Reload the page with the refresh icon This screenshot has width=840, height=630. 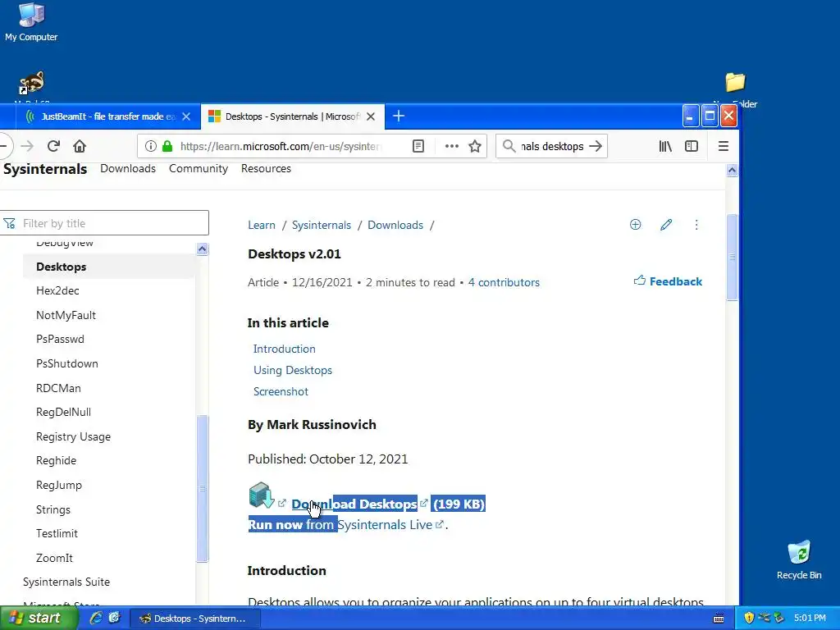(53, 146)
